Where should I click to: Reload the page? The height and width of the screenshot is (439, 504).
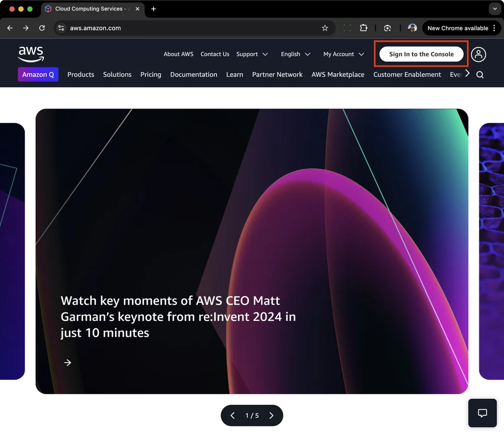[x=42, y=28]
